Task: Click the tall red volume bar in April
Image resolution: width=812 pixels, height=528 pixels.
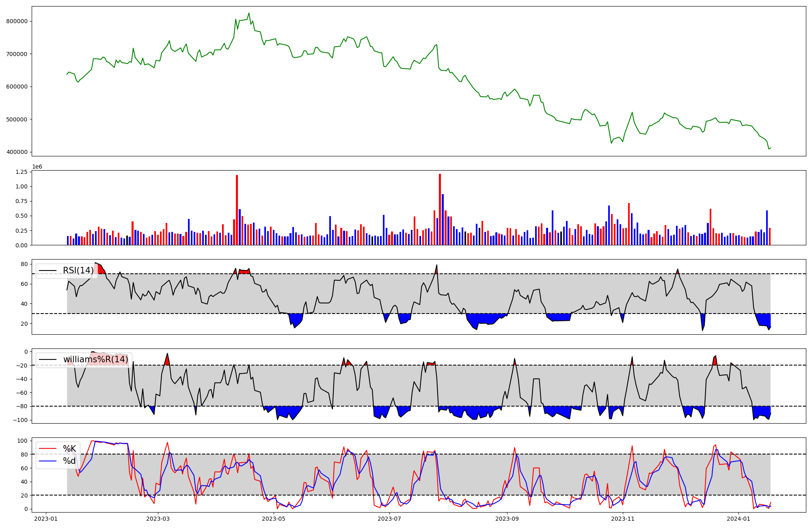Action: point(237,209)
